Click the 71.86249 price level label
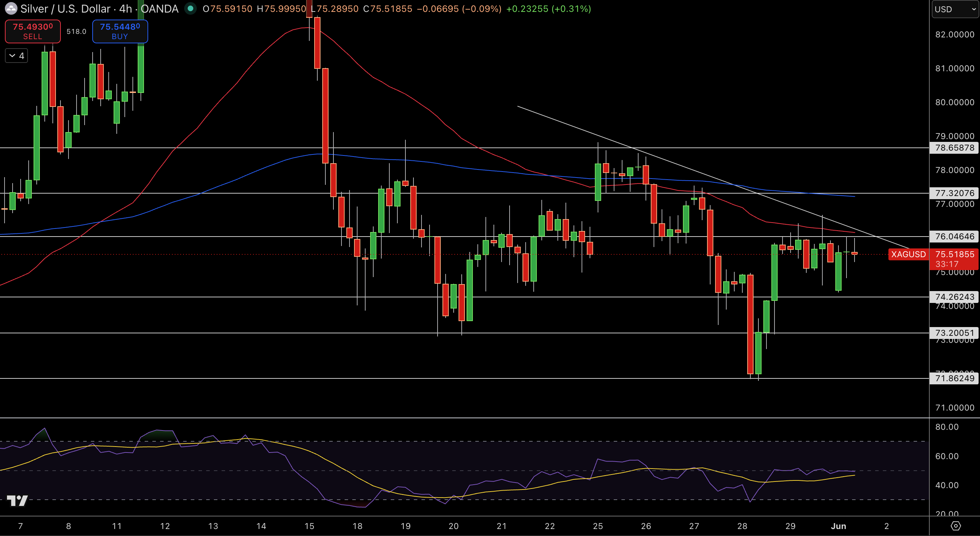The height and width of the screenshot is (536, 980). (x=954, y=378)
